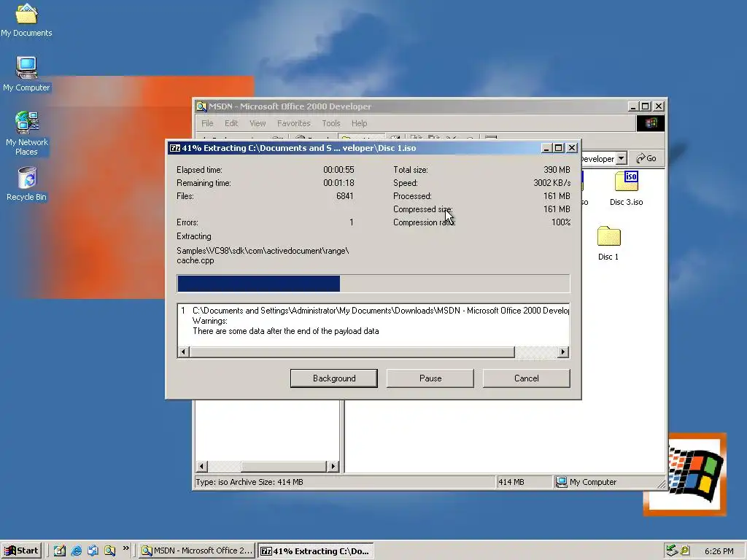Close the 7-Zip extraction dialog

pyautogui.click(x=572, y=148)
